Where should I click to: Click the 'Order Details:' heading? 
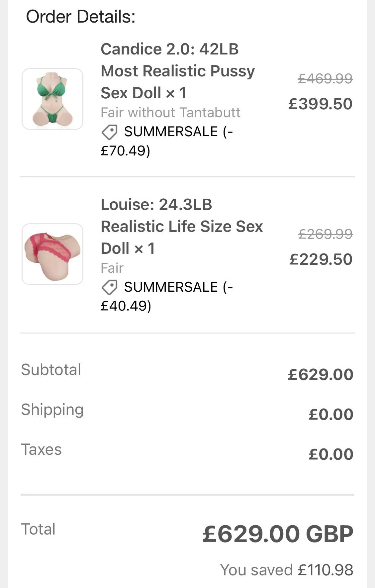[81, 17]
